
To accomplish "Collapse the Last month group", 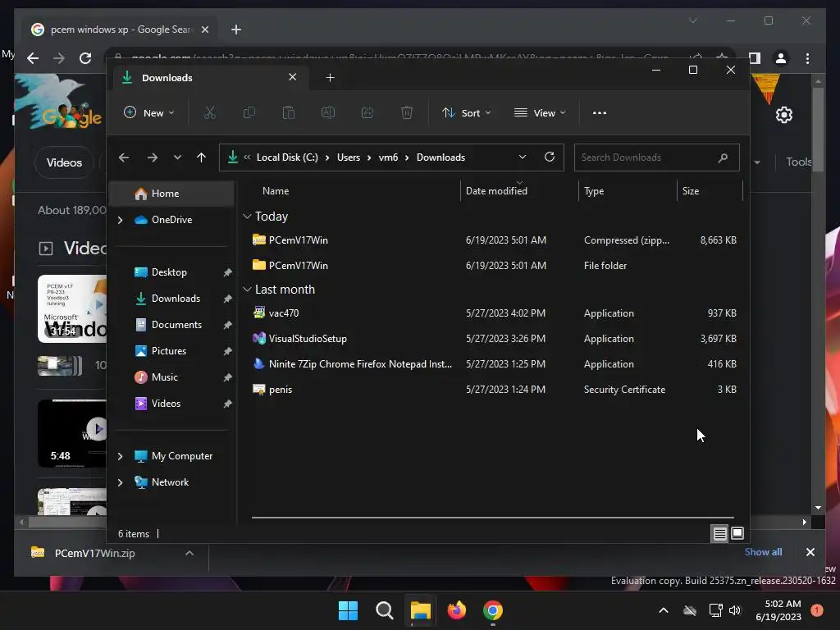I will coord(247,290).
